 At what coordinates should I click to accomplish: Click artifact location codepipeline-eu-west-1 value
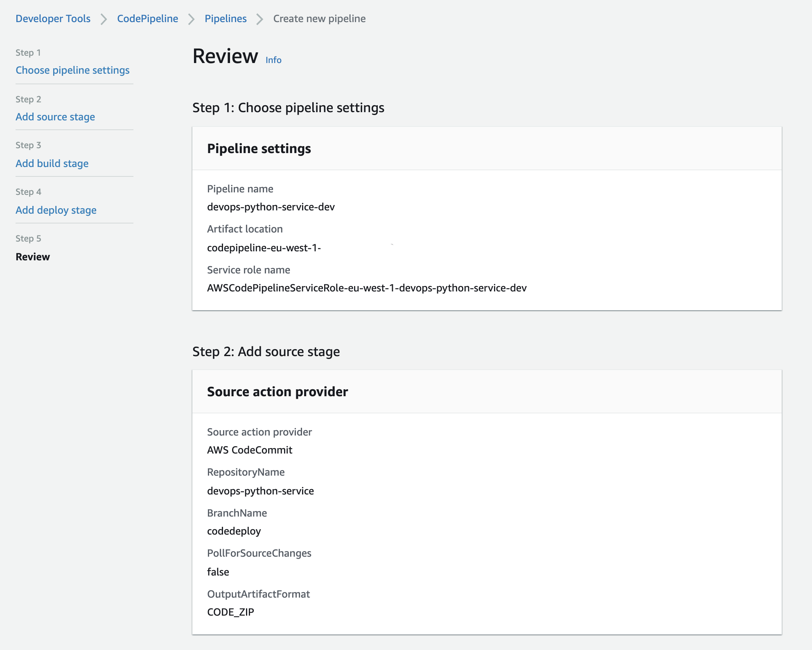[x=264, y=248]
